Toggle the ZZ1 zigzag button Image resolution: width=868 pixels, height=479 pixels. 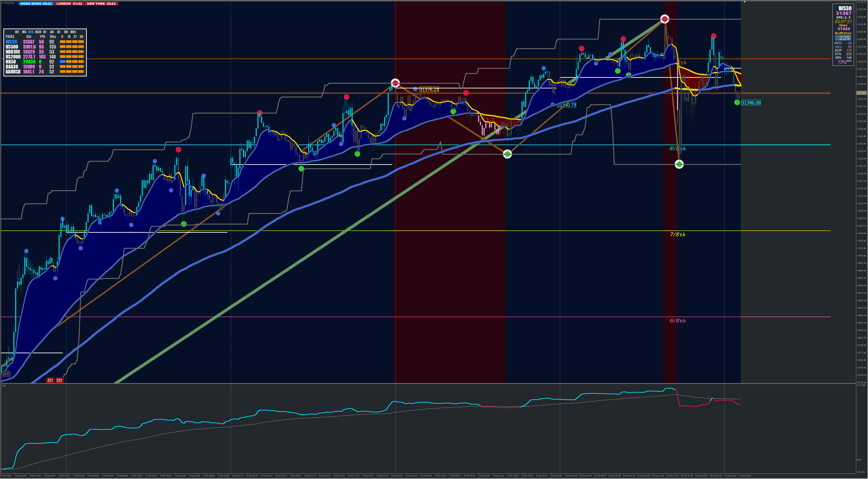click(50, 380)
